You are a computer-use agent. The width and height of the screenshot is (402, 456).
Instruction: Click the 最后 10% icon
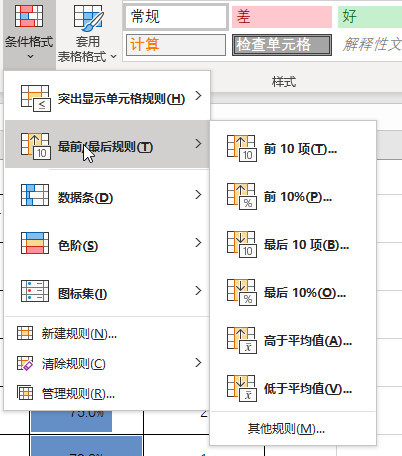click(x=242, y=293)
